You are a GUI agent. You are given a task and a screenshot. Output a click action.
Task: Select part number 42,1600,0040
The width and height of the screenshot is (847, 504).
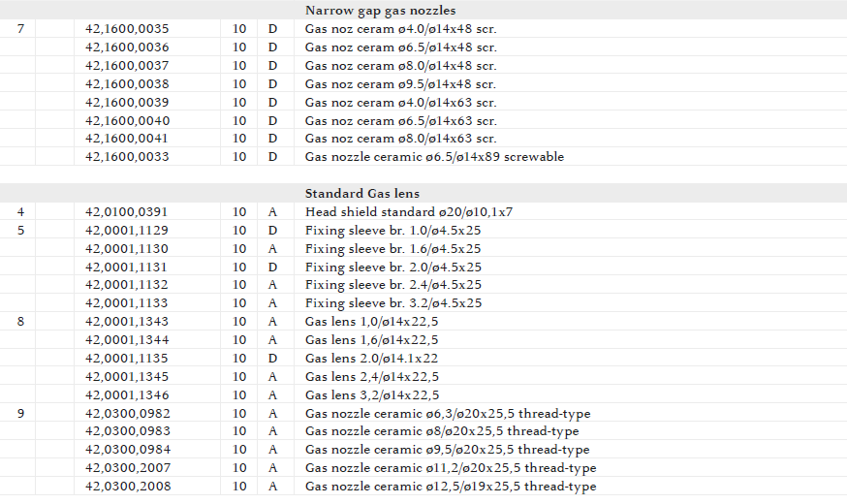coord(127,121)
